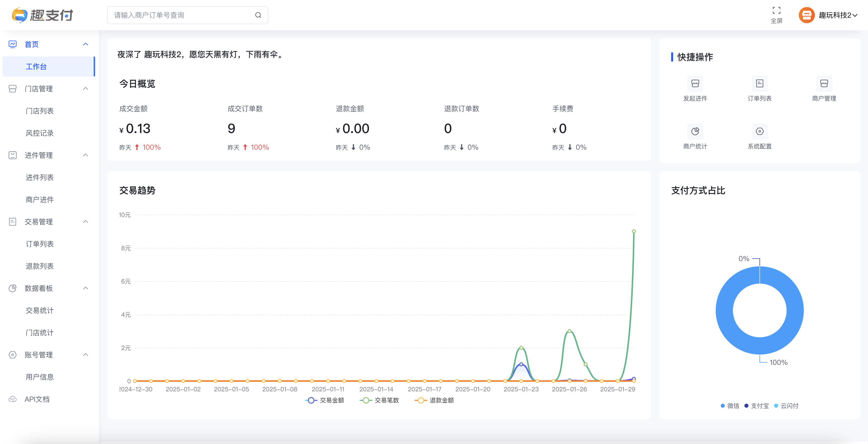Collapse the 门店管理 menu chevron
868x444 pixels.
pyautogui.click(x=86, y=89)
